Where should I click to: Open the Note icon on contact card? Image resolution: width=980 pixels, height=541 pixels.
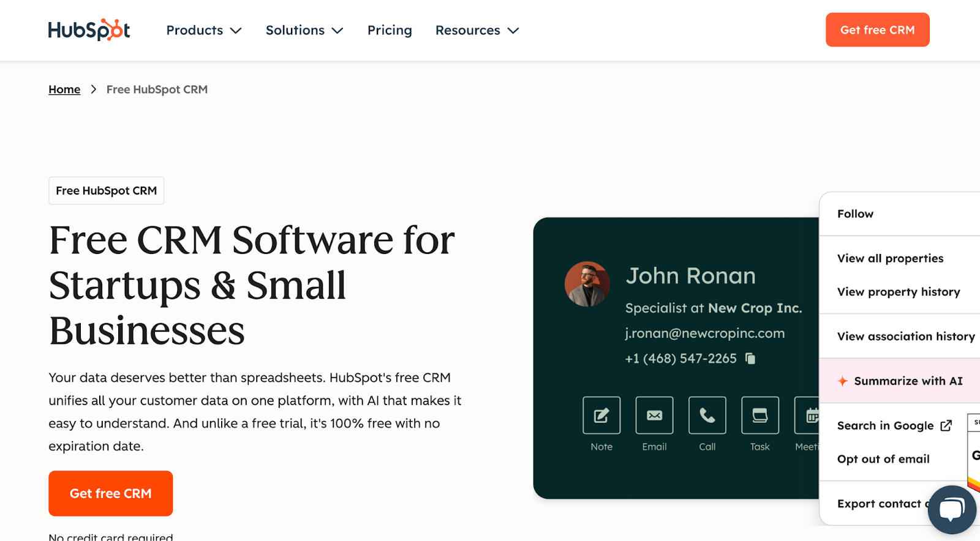601,415
